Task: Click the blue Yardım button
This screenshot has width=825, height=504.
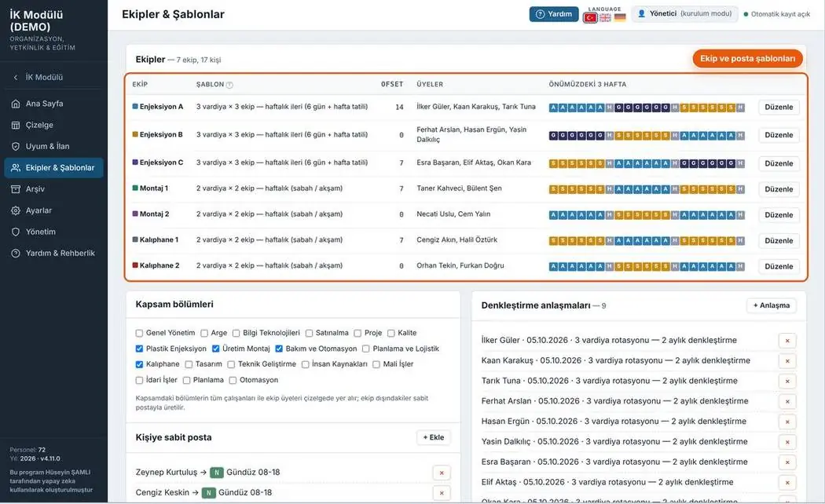Action: pyautogui.click(x=553, y=14)
